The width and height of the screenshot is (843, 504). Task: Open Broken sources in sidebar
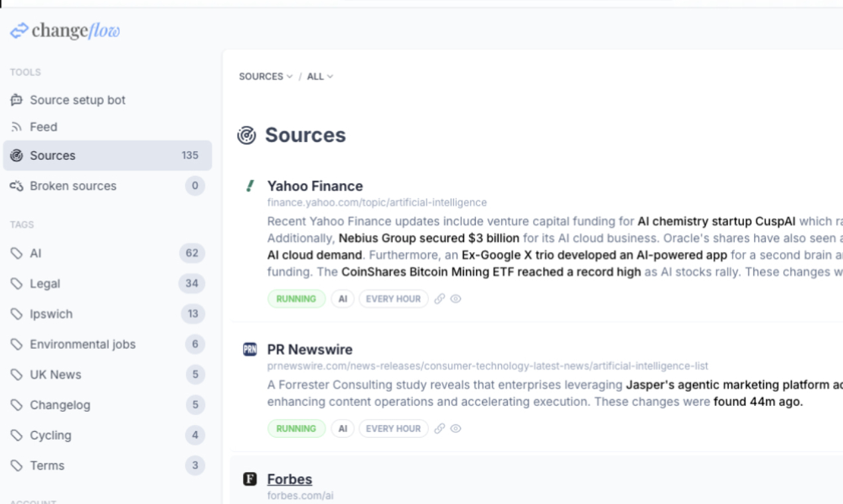[x=73, y=186]
